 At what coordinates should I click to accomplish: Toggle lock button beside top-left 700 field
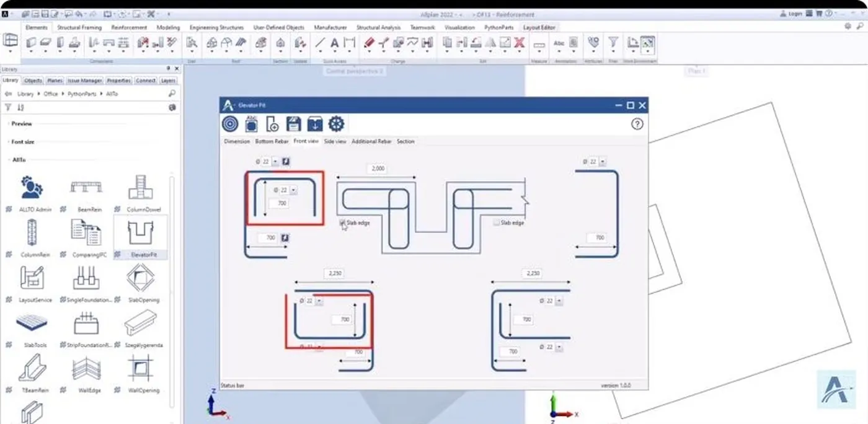286,237
